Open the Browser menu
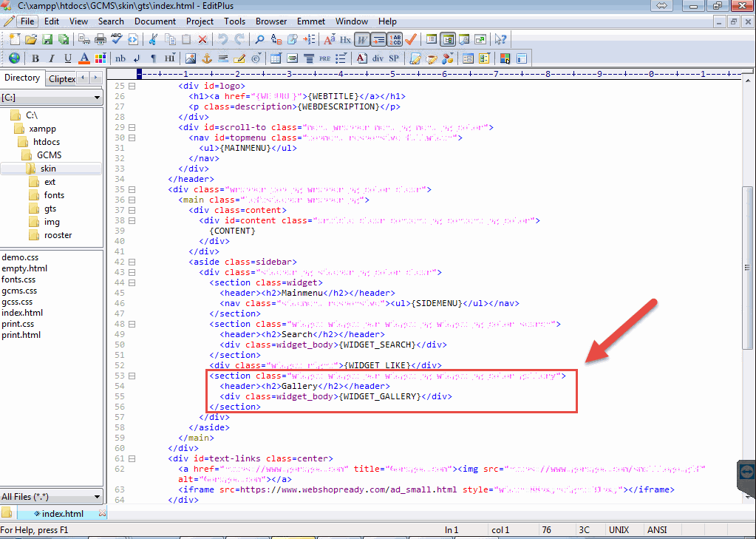 click(271, 21)
